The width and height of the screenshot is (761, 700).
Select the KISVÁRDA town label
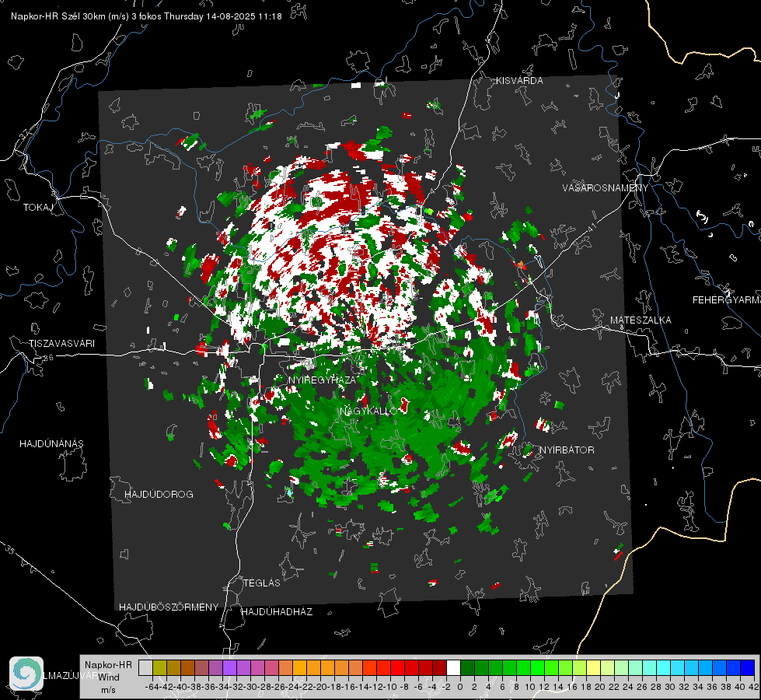pyautogui.click(x=519, y=81)
